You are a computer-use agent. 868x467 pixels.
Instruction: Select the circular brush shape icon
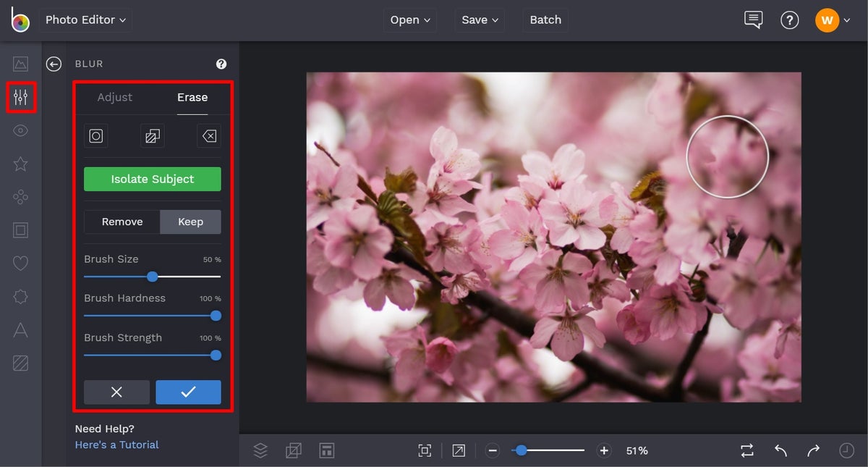96,136
